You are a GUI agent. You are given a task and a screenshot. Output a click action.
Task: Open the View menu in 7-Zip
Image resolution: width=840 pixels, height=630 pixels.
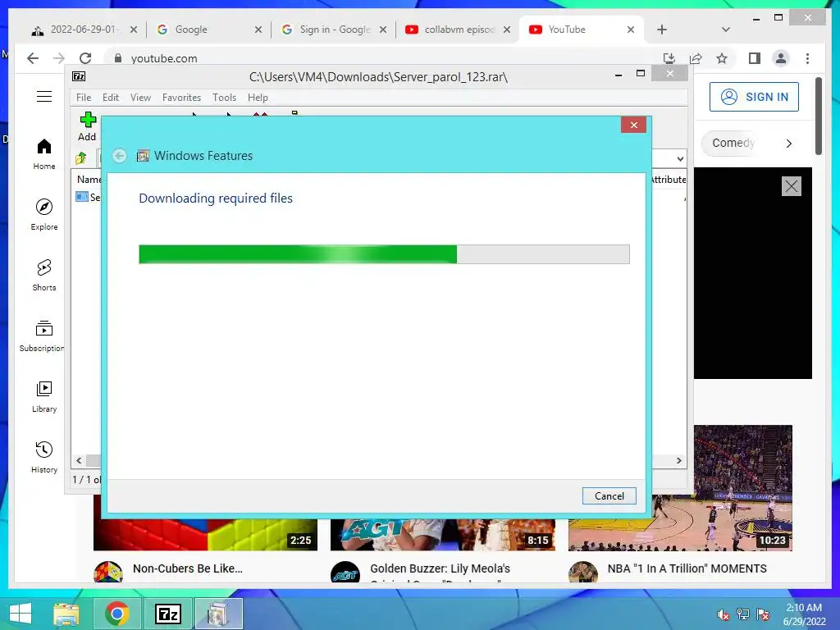[140, 98]
